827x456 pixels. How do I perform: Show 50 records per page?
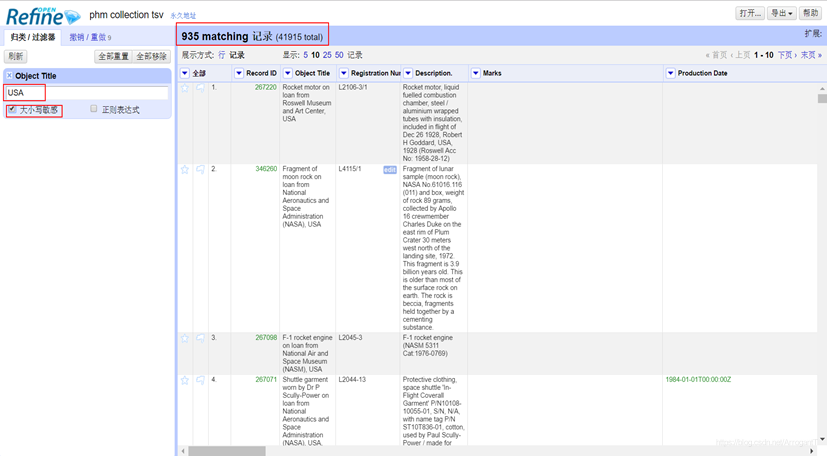[339, 55]
